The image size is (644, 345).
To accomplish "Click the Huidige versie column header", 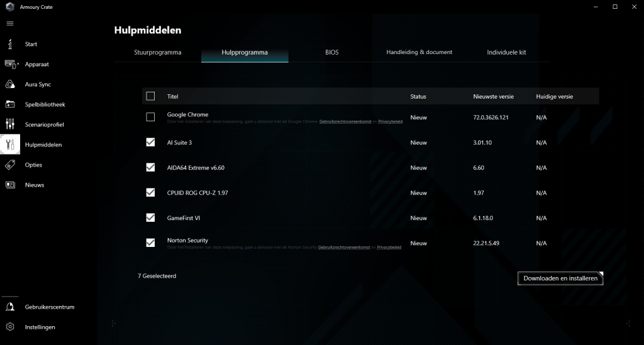I will coord(554,96).
